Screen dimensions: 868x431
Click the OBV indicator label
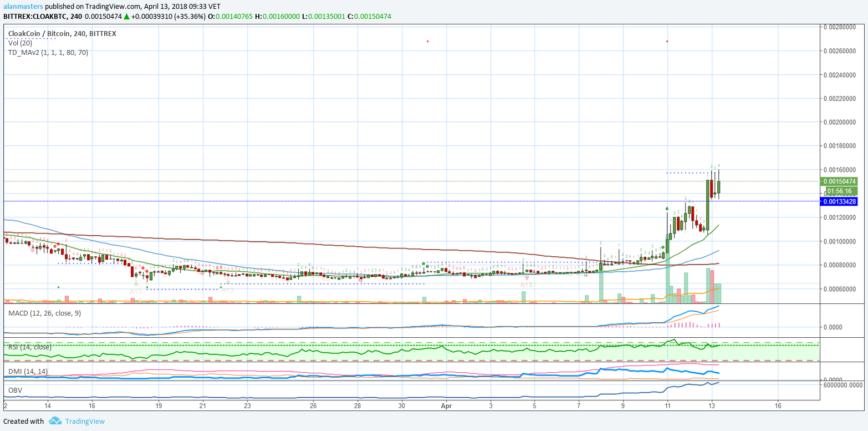(x=15, y=390)
